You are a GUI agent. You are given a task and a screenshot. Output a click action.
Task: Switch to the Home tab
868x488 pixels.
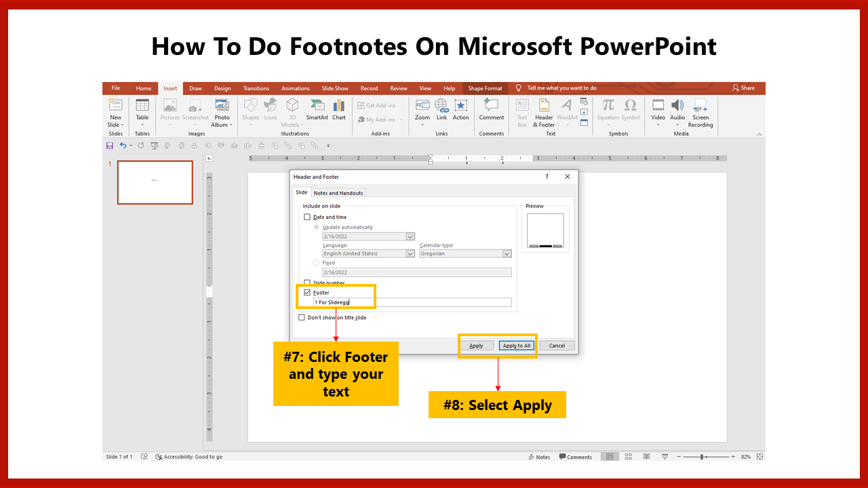(x=143, y=88)
